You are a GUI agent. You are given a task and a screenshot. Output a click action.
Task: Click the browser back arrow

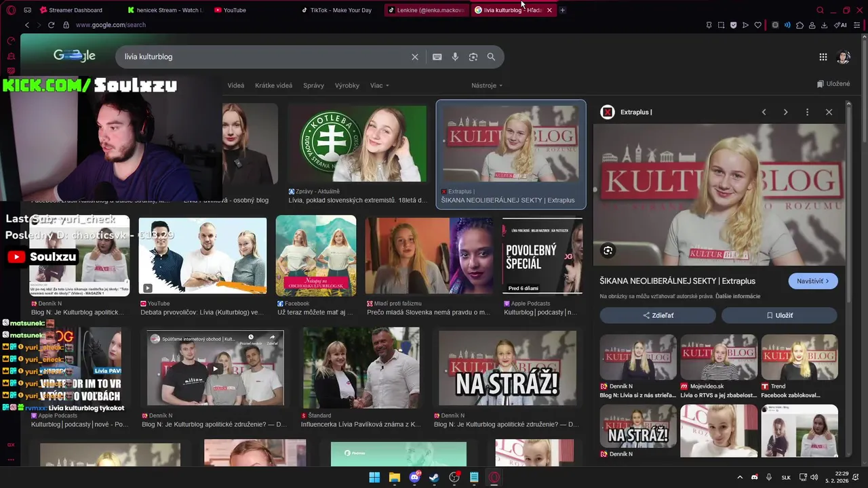click(27, 25)
